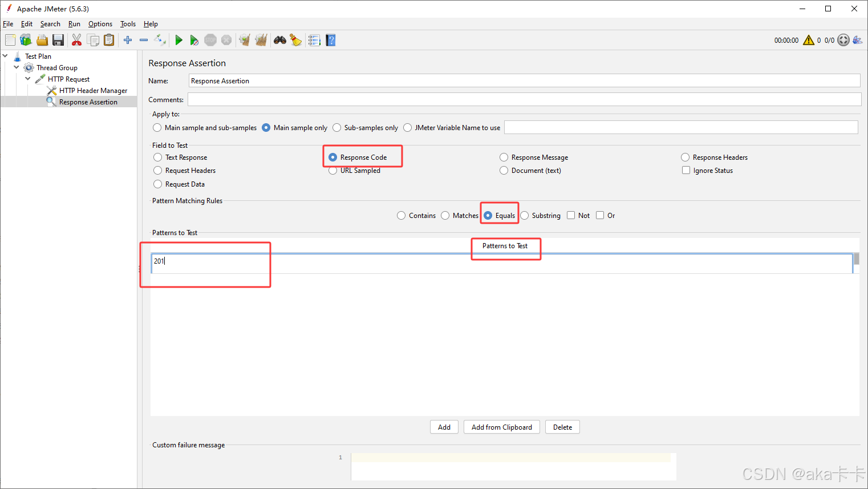Open Help via question mark book icon
This screenshot has width=868, height=489.
tap(331, 40)
